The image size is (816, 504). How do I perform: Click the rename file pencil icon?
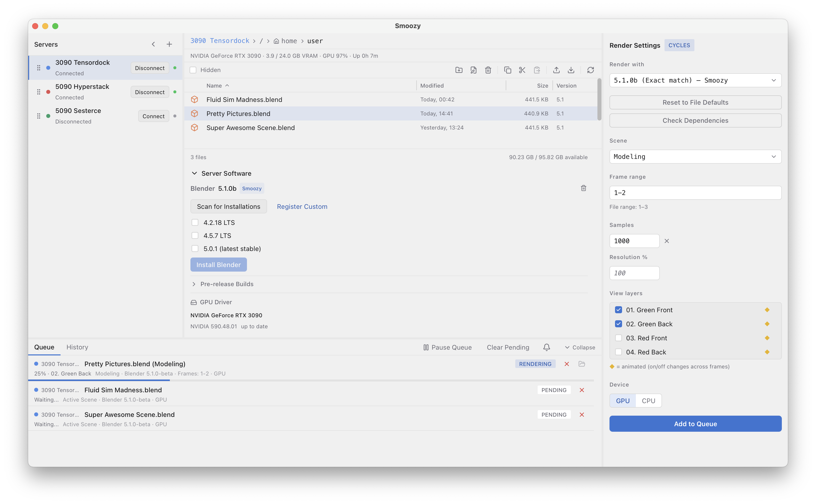(x=473, y=70)
